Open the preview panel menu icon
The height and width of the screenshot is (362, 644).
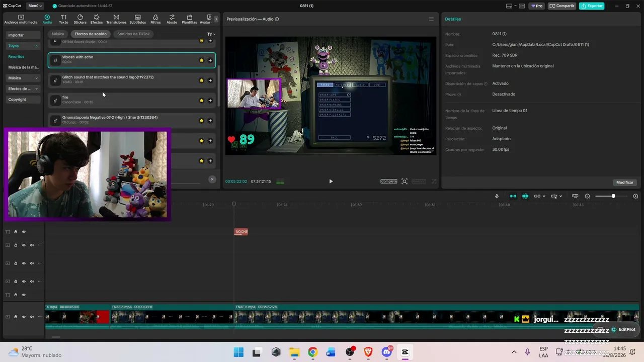(431, 19)
